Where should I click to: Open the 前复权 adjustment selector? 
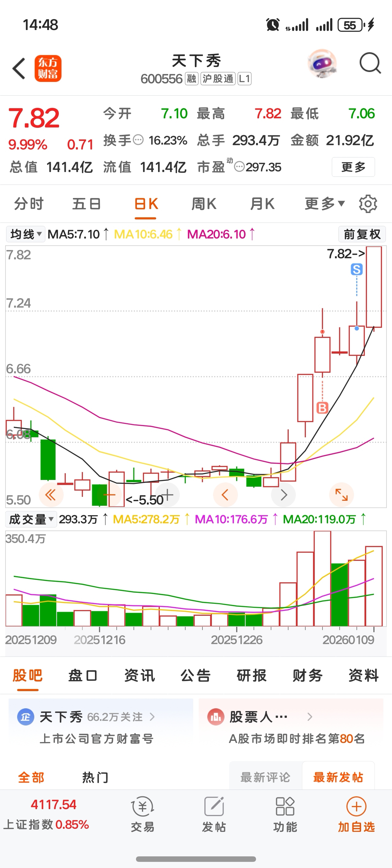click(362, 234)
